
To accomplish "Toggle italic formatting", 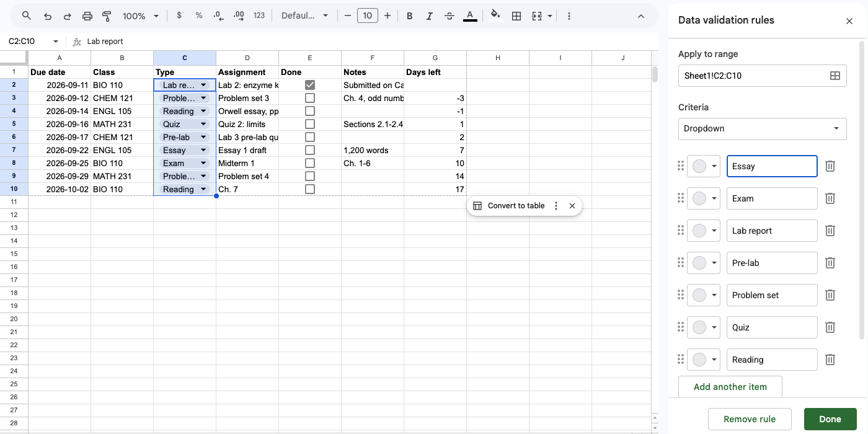I will click(429, 15).
